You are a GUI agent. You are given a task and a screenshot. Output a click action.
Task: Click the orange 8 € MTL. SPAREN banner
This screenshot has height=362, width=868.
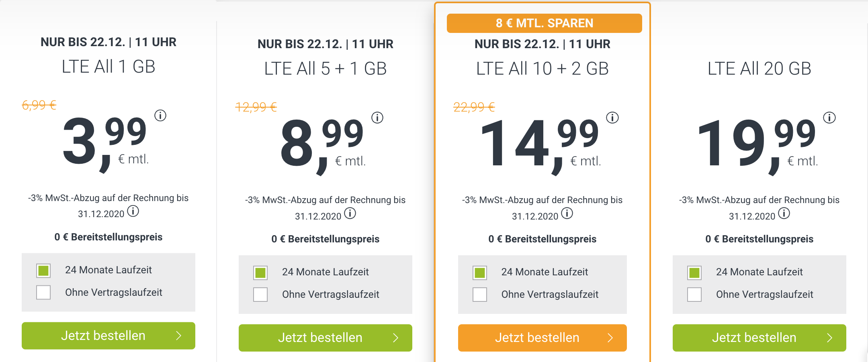pyautogui.click(x=544, y=23)
